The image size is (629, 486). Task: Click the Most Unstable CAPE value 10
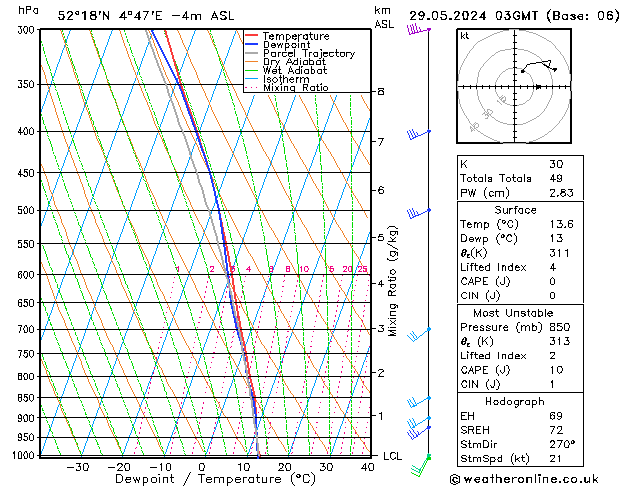click(x=556, y=370)
